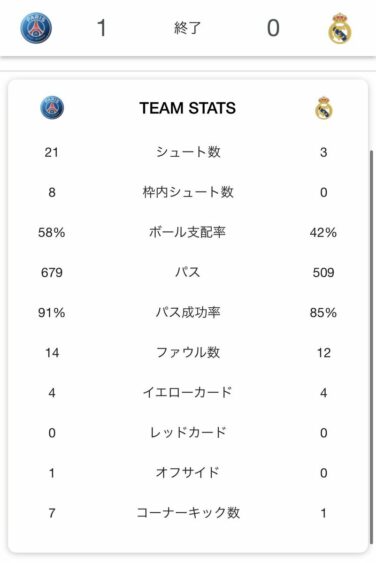Click the レッドカード stat label
Image resolution: width=376 pixels, height=563 pixels.
[188, 432]
